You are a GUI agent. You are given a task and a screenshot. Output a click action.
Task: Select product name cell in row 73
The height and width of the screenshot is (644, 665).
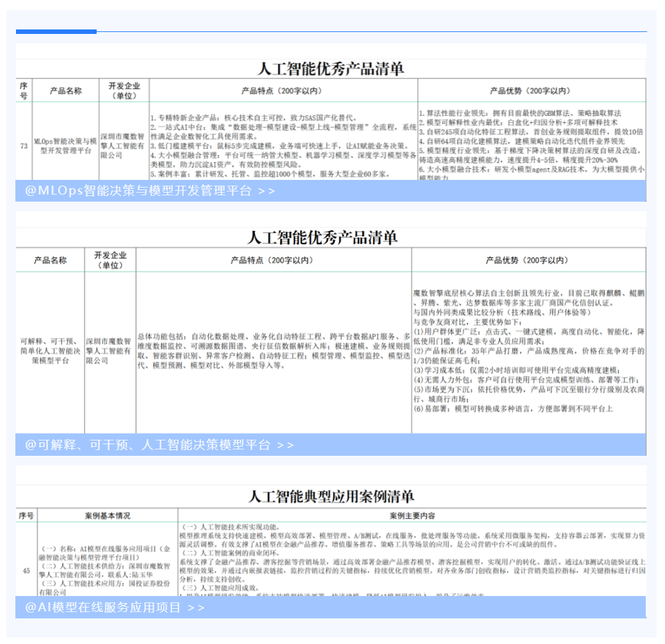(65, 146)
